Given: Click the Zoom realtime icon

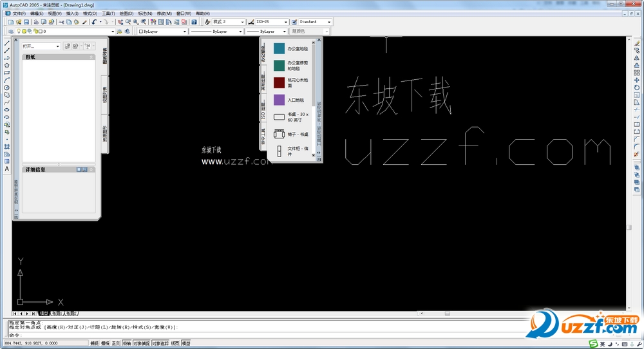Looking at the screenshot, I should point(128,22).
